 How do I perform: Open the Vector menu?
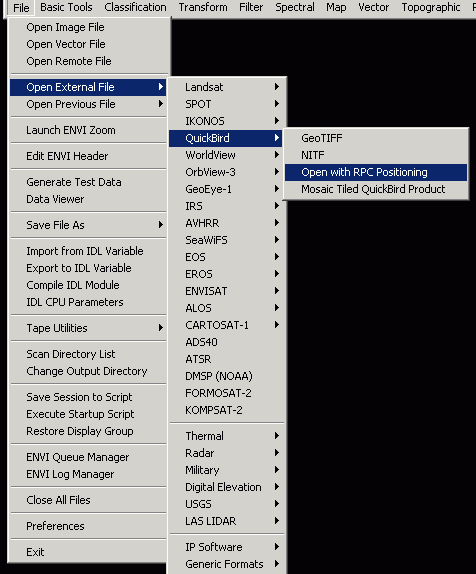point(373,7)
